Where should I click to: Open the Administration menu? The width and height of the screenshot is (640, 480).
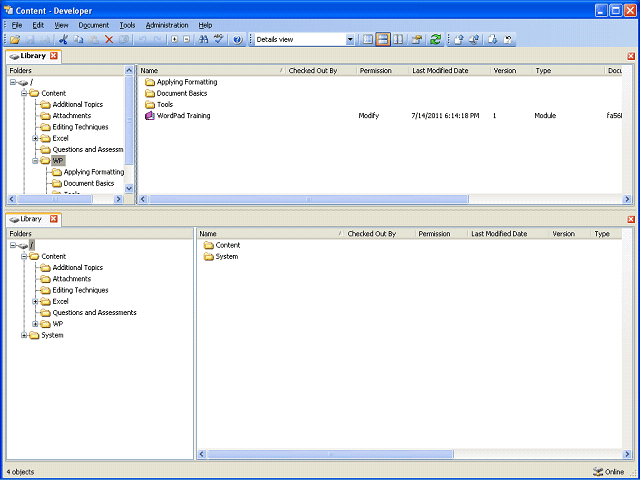[167, 25]
